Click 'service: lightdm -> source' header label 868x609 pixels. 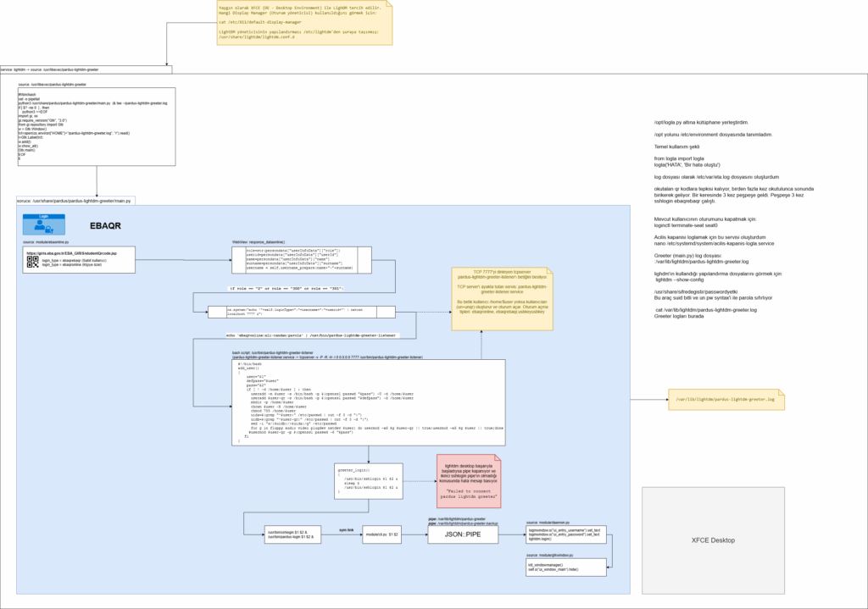[x=50, y=69]
